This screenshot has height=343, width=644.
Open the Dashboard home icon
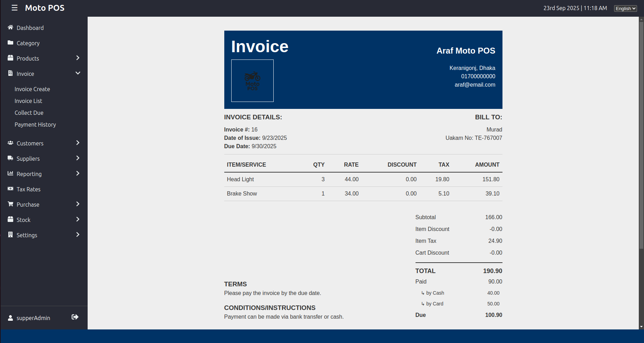10,27
